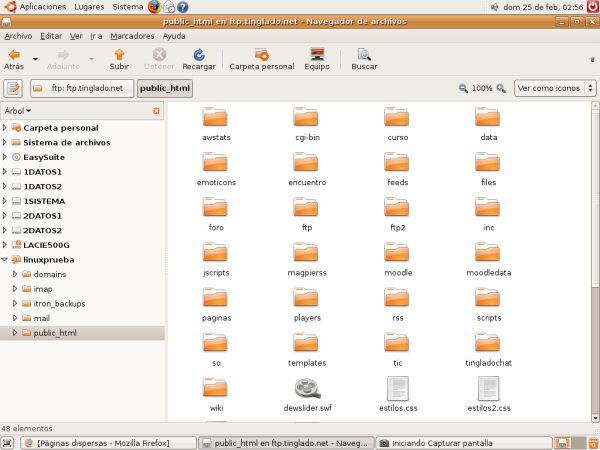Image resolution: width=600 pixels, height=450 pixels.
Task: Open the Ver menu
Action: tap(76, 36)
